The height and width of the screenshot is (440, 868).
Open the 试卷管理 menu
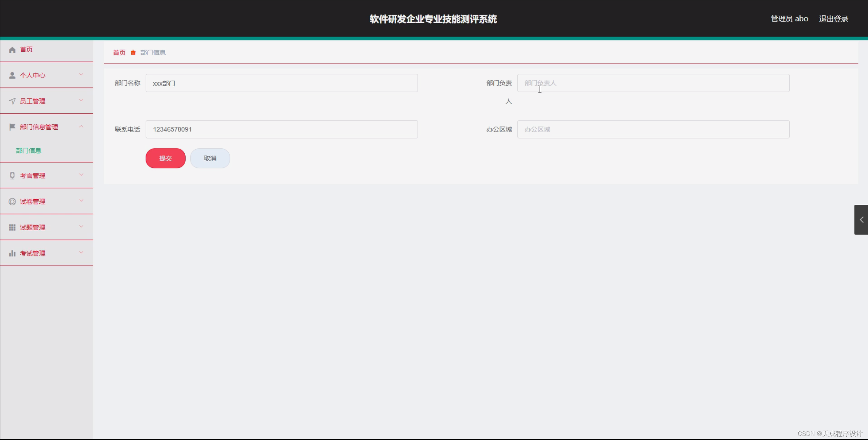tap(33, 202)
